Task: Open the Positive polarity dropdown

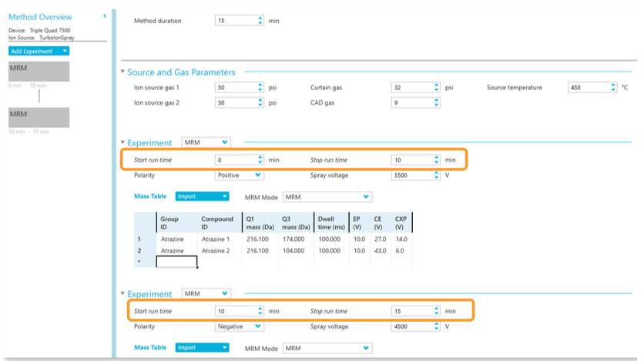Action: [239, 175]
